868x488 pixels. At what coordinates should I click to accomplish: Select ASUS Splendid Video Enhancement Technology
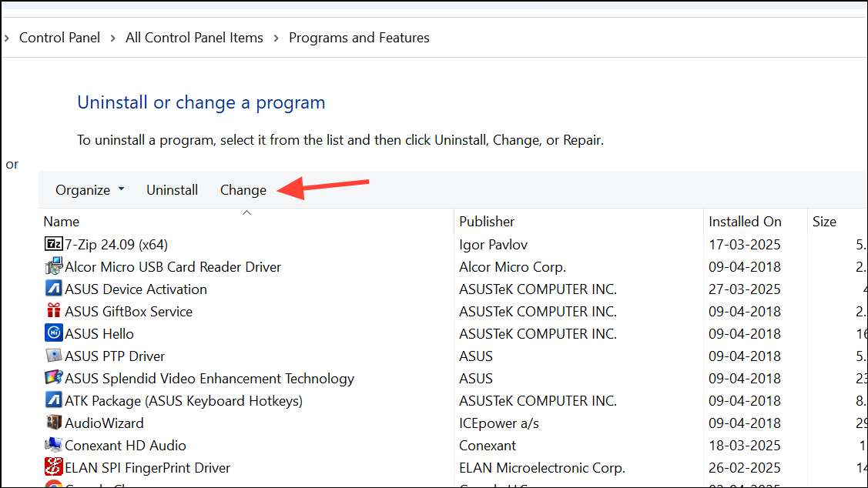coord(209,379)
